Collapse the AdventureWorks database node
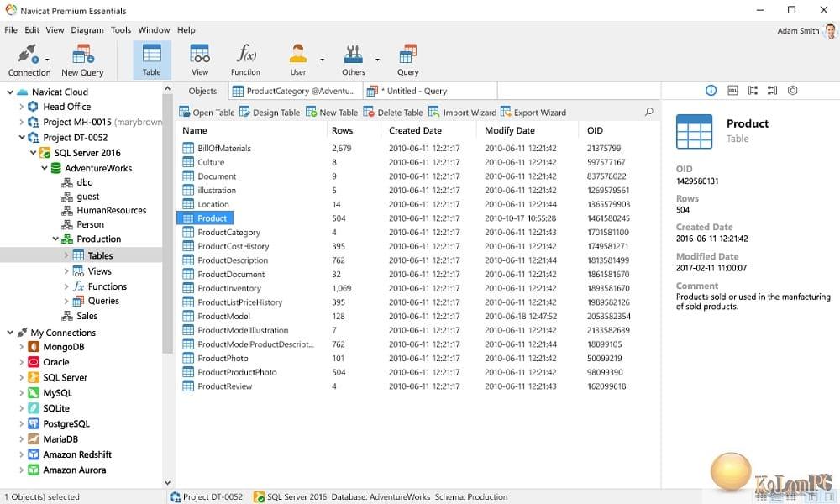 coord(44,168)
